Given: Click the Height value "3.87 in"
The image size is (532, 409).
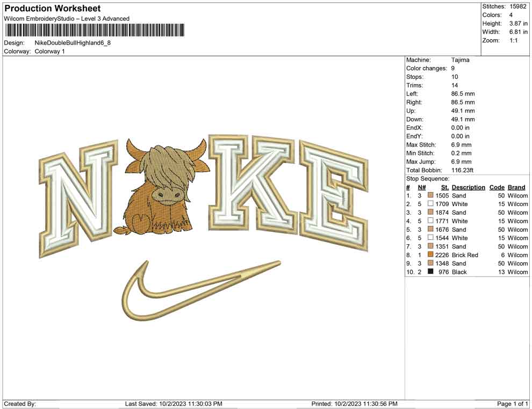Looking at the screenshot, I should tap(518, 24).
